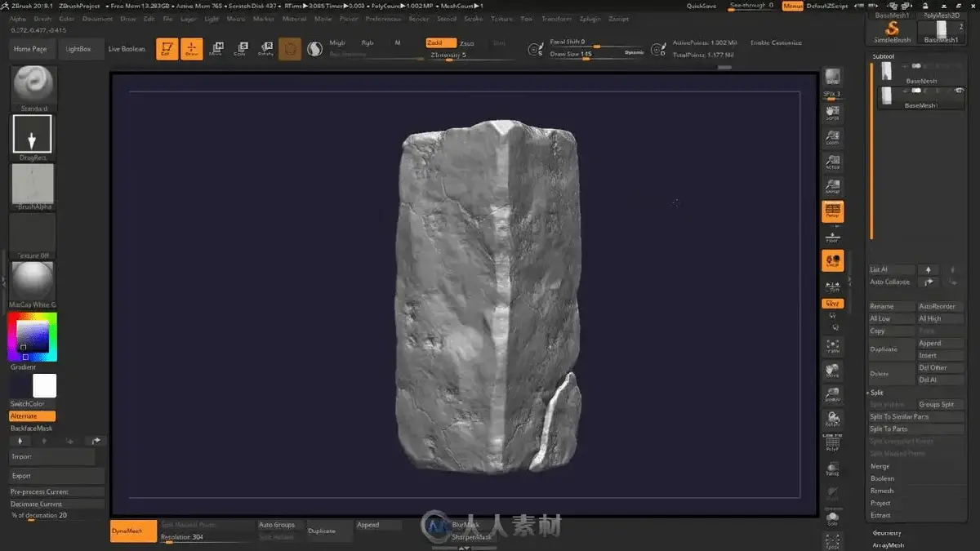Toggle the Floor grid icon

832,237
